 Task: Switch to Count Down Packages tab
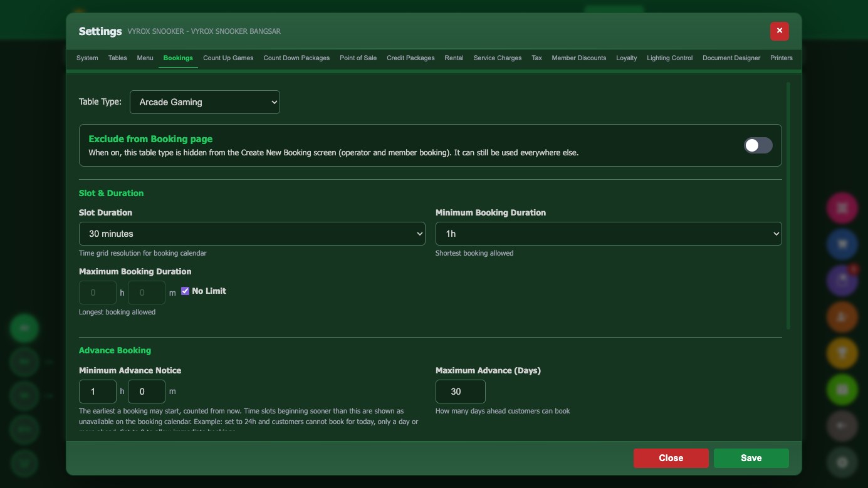pyautogui.click(x=296, y=58)
